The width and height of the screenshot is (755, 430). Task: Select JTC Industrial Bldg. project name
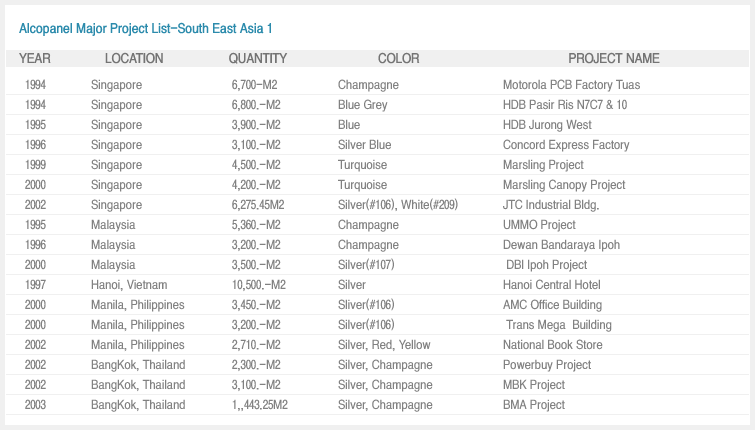pyautogui.click(x=550, y=205)
